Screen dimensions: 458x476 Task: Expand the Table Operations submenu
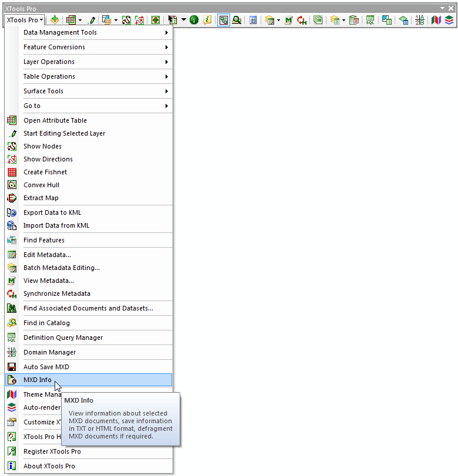coord(96,76)
